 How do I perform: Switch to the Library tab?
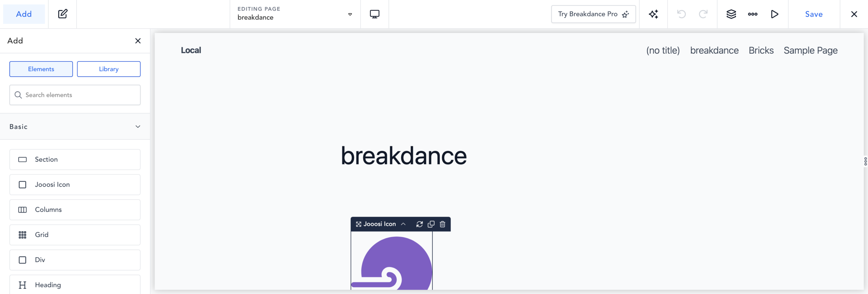click(109, 69)
